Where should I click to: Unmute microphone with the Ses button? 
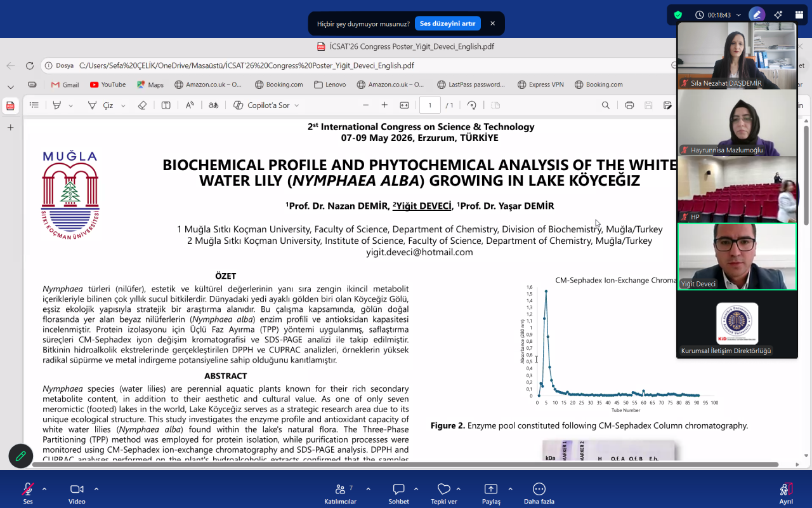28,493
